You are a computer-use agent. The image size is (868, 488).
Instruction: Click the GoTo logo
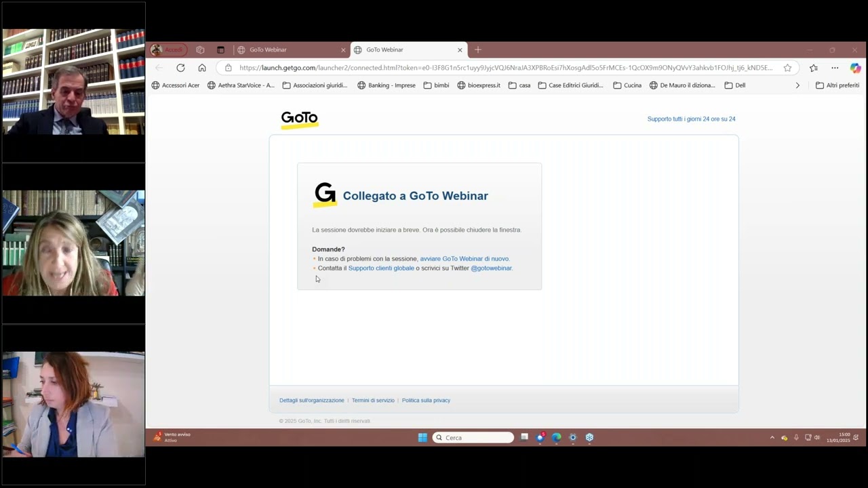[x=300, y=119]
